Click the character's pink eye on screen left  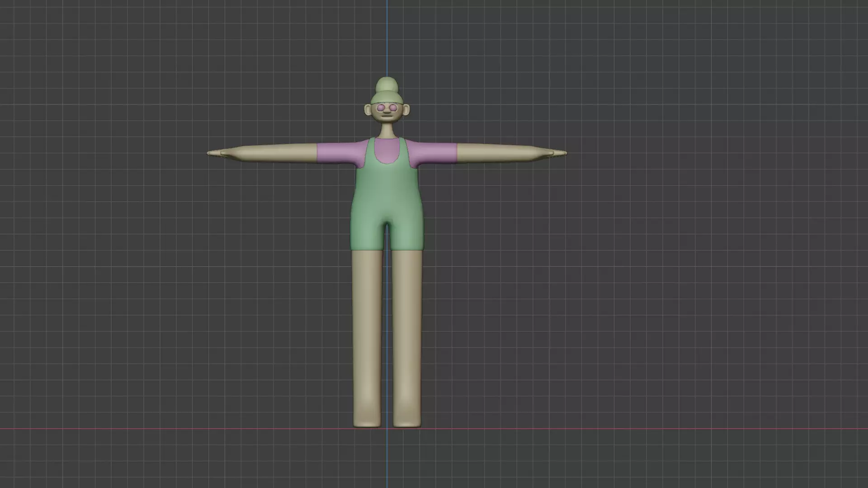point(381,108)
